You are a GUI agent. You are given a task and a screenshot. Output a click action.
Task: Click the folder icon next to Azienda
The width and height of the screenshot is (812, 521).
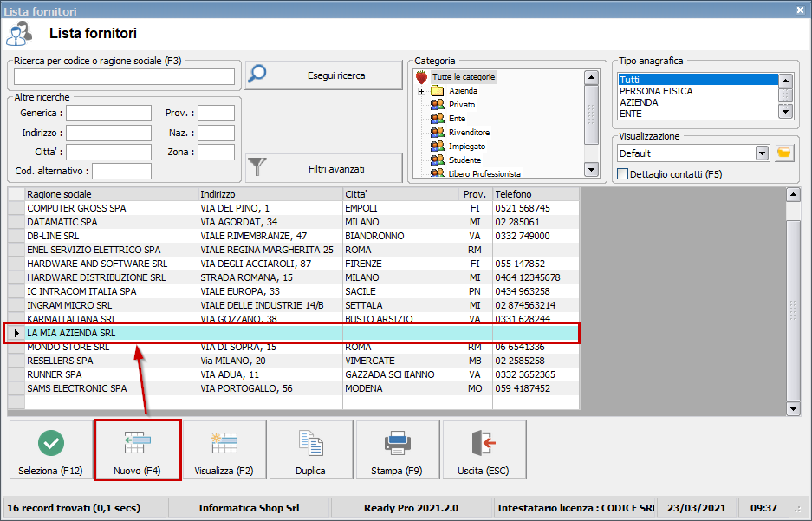[438, 91]
